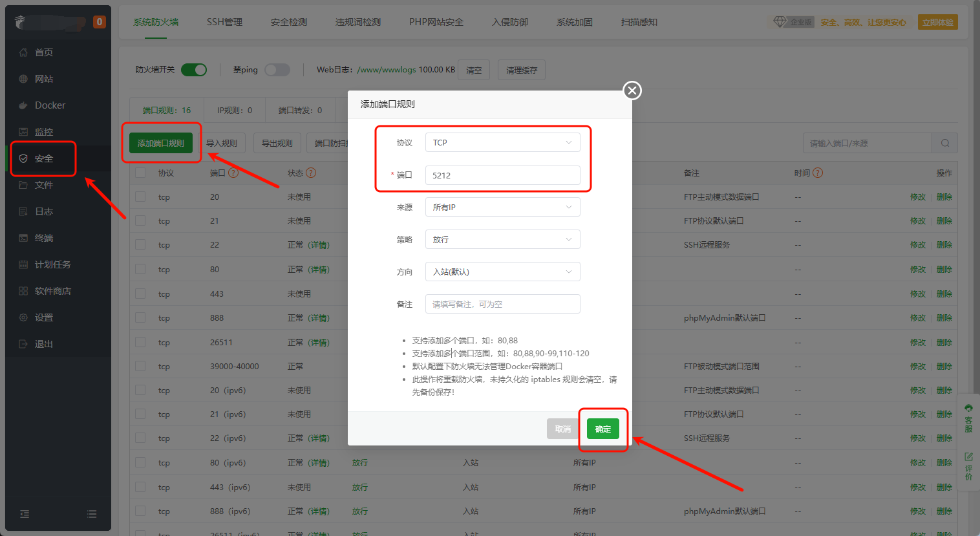Click the 备注 remark input field
Screen dimensions: 980x536
(x=502, y=304)
